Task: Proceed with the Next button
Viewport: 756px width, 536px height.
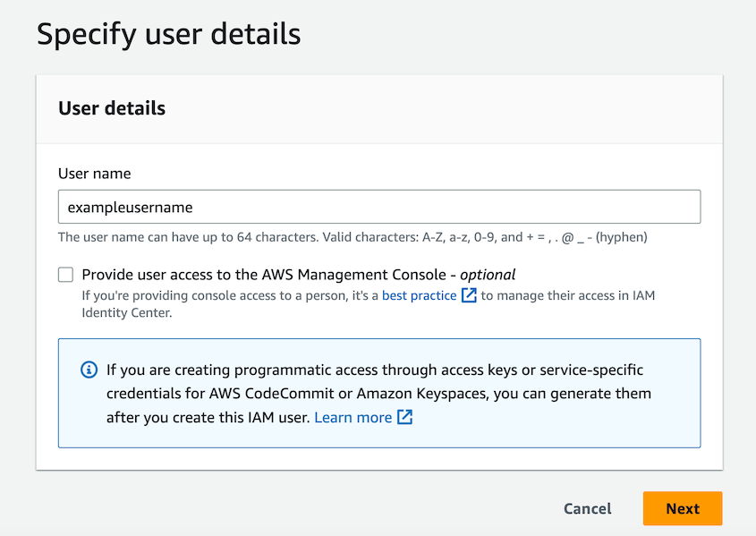Action: tap(683, 508)
